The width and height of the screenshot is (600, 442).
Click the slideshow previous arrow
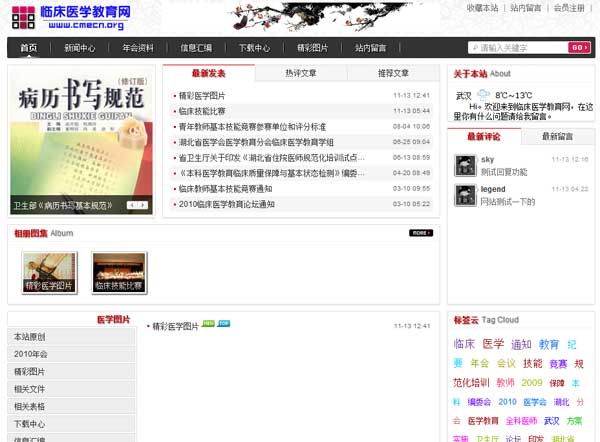[x=131, y=205]
